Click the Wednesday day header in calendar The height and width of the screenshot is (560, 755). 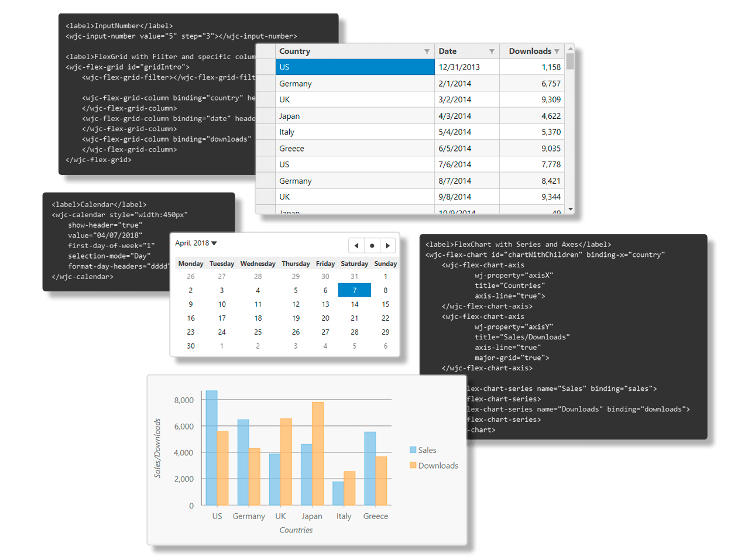coord(258,263)
